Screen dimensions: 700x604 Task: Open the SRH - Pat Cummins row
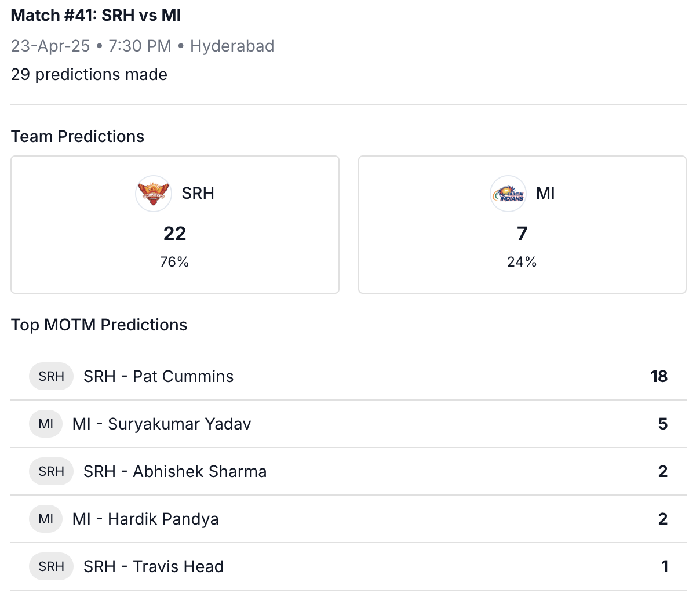point(348,376)
